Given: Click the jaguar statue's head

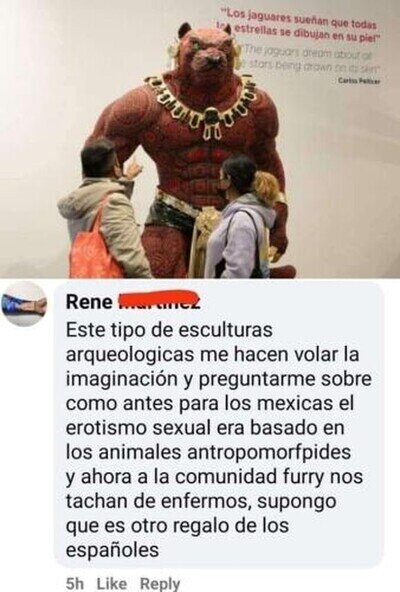Looking at the screenshot, I should pyautogui.click(x=206, y=49).
